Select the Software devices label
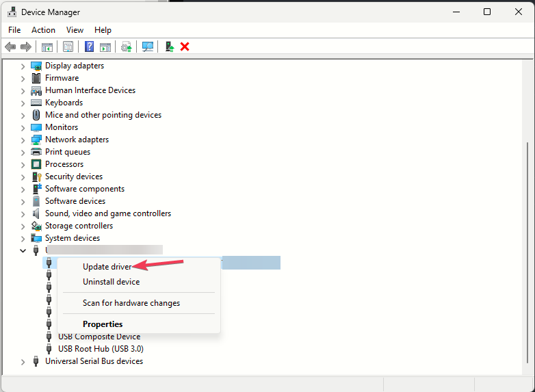 tap(75, 201)
